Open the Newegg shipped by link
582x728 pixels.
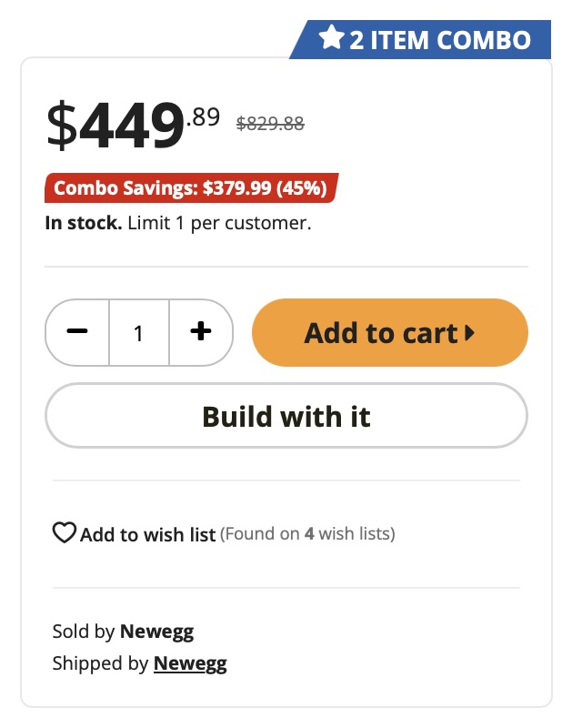190,663
